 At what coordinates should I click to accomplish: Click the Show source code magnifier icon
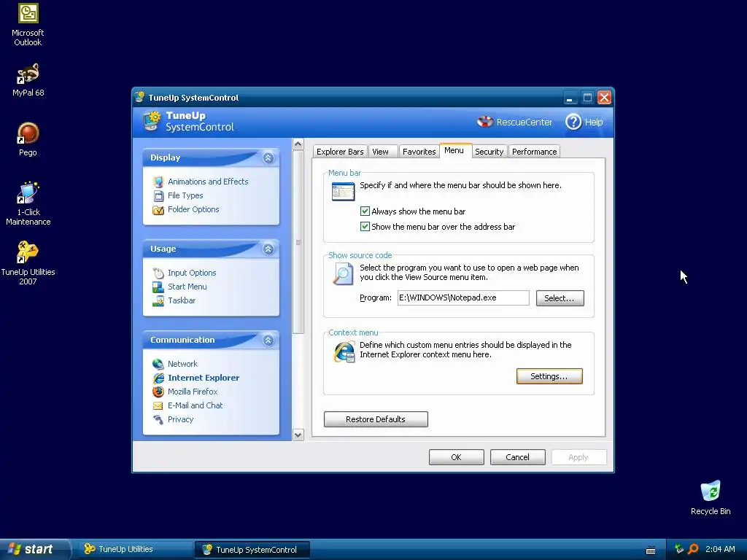click(x=343, y=274)
